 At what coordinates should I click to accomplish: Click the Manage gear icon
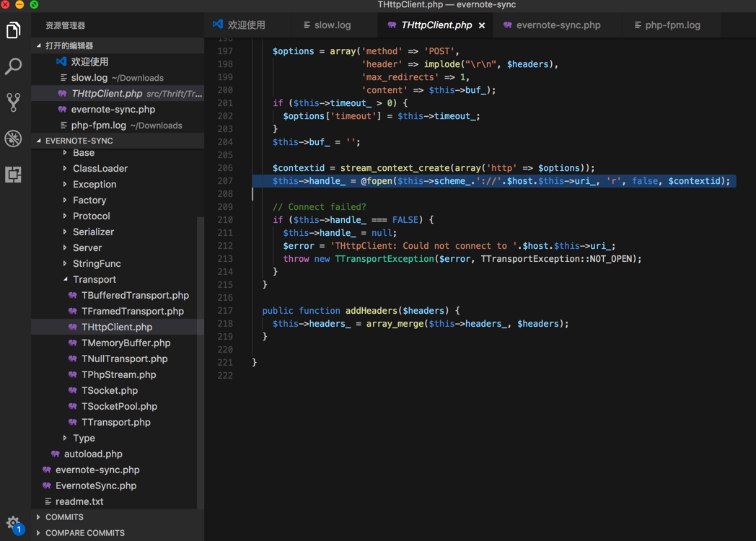tap(13, 523)
